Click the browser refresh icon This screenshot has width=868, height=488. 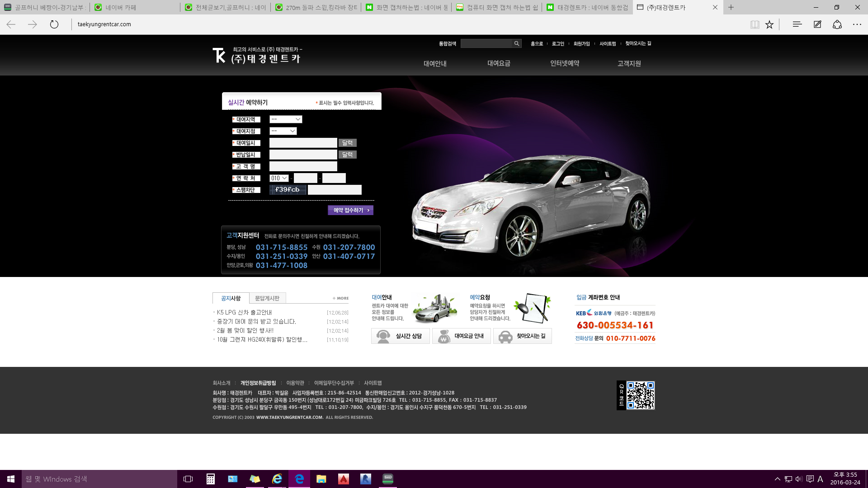(x=54, y=24)
